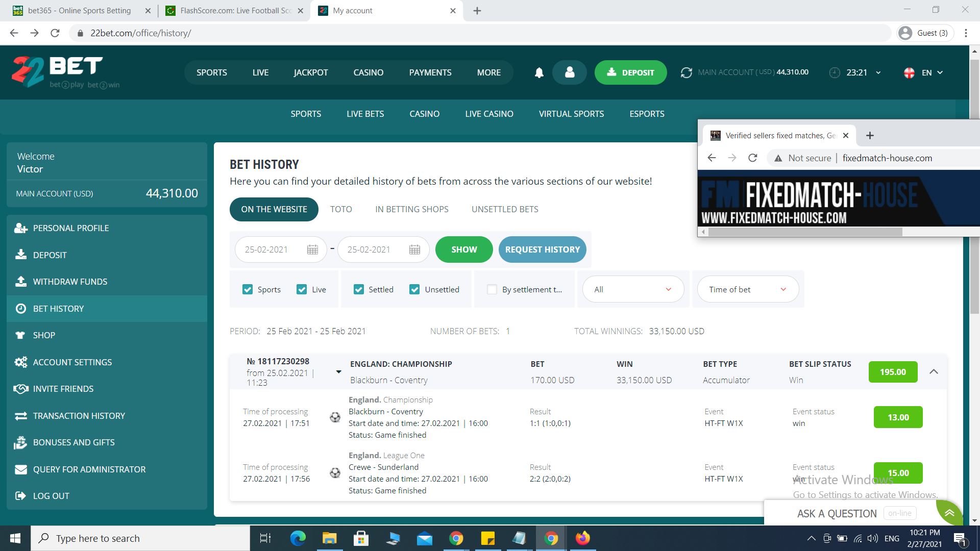
Task: Open the notifications bell icon
Action: pos(539,72)
